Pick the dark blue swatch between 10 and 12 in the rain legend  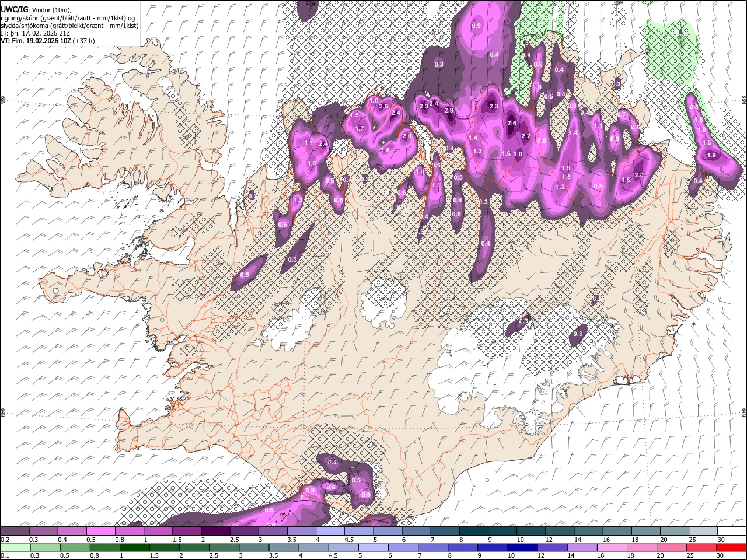coord(522,547)
